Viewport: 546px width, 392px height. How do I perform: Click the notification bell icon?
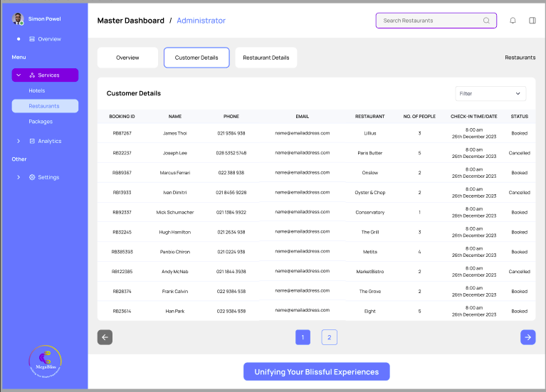[513, 21]
